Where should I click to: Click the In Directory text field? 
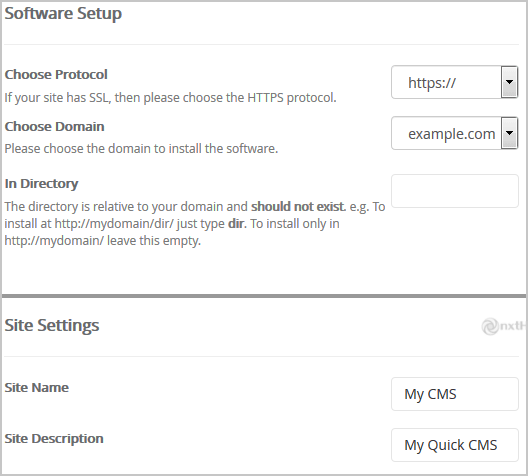tap(455, 191)
